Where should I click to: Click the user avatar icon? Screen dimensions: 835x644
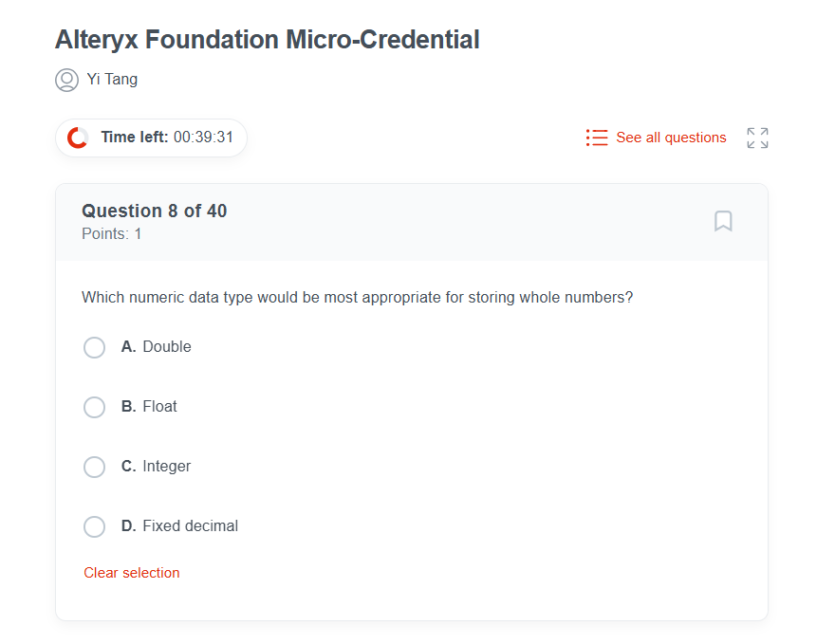(x=66, y=80)
